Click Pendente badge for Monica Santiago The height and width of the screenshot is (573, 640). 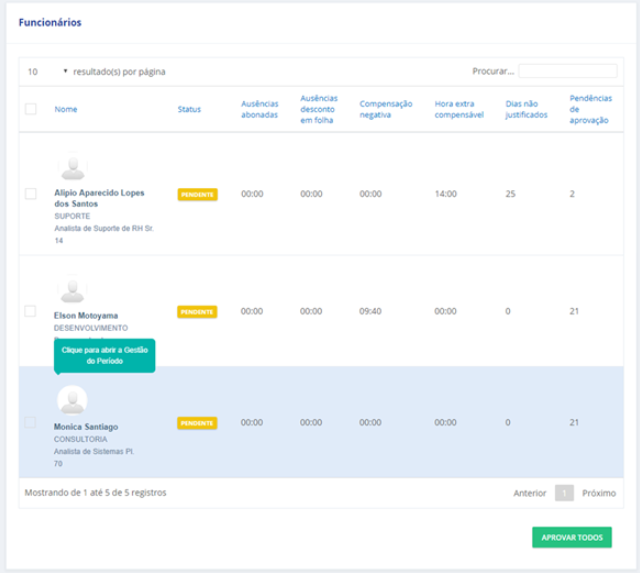tap(197, 423)
